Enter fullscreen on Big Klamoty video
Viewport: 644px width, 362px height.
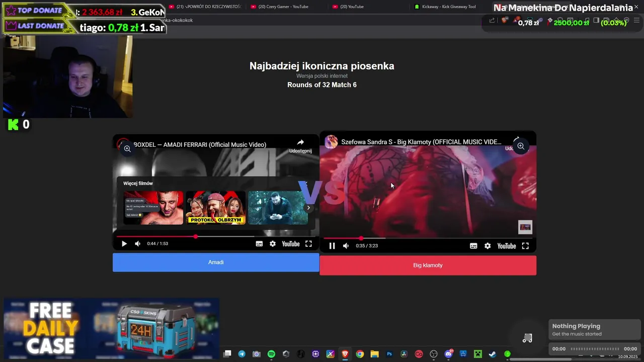tap(525, 246)
